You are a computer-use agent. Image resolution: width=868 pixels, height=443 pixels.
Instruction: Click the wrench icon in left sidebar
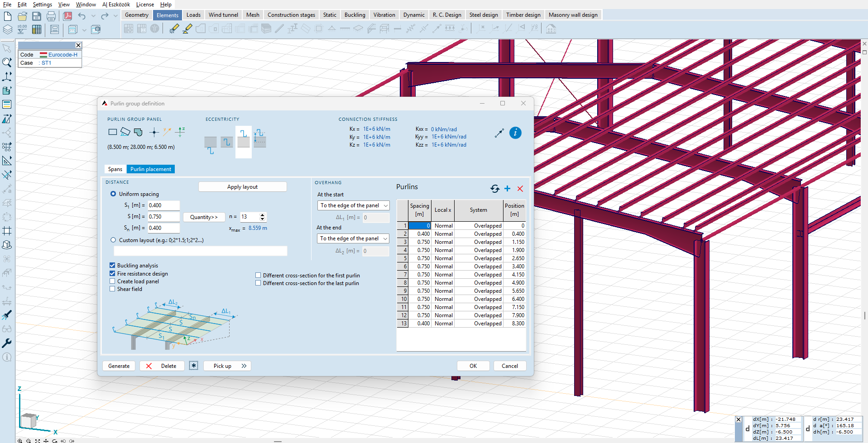click(7, 343)
